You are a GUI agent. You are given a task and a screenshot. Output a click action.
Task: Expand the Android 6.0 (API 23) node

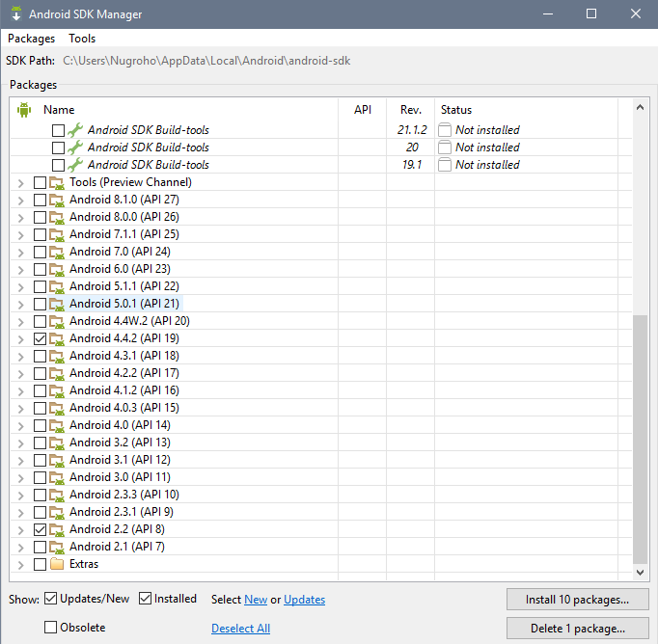pos(20,270)
